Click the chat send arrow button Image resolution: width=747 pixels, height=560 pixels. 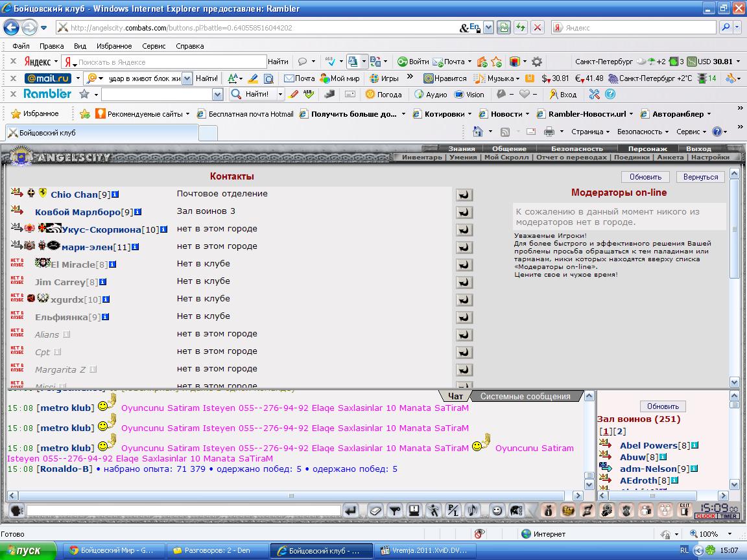coord(350,511)
